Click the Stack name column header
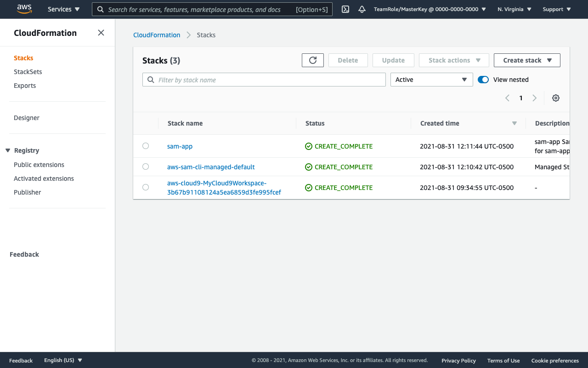 pyautogui.click(x=185, y=123)
